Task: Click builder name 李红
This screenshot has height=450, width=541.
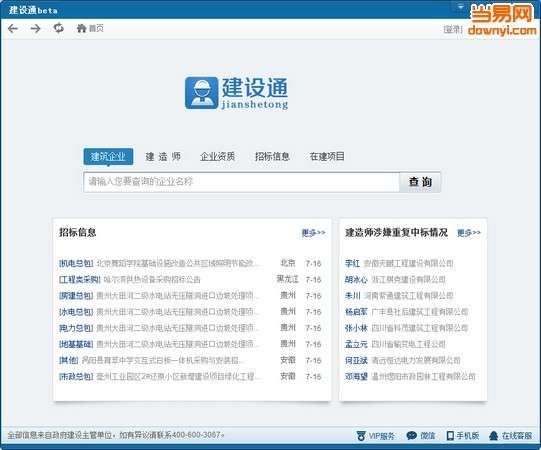Action: (352, 263)
